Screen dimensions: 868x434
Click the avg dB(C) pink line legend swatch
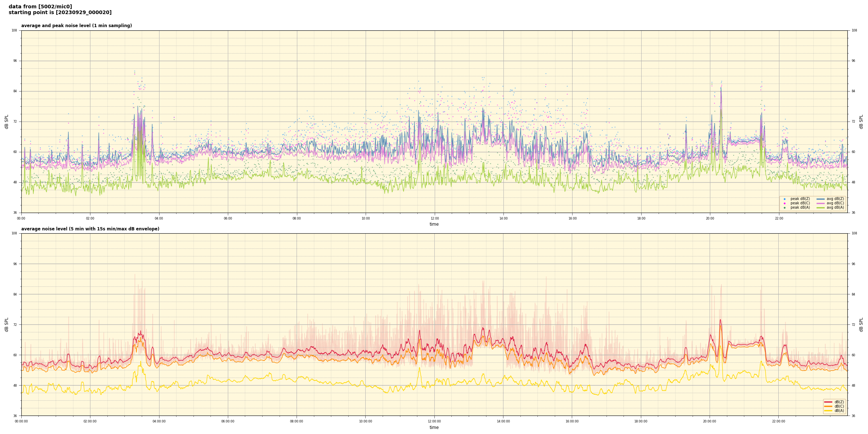point(820,203)
